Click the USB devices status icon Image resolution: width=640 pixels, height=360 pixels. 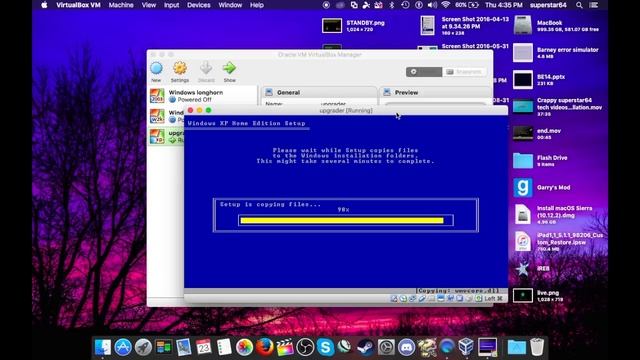coord(422,299)
